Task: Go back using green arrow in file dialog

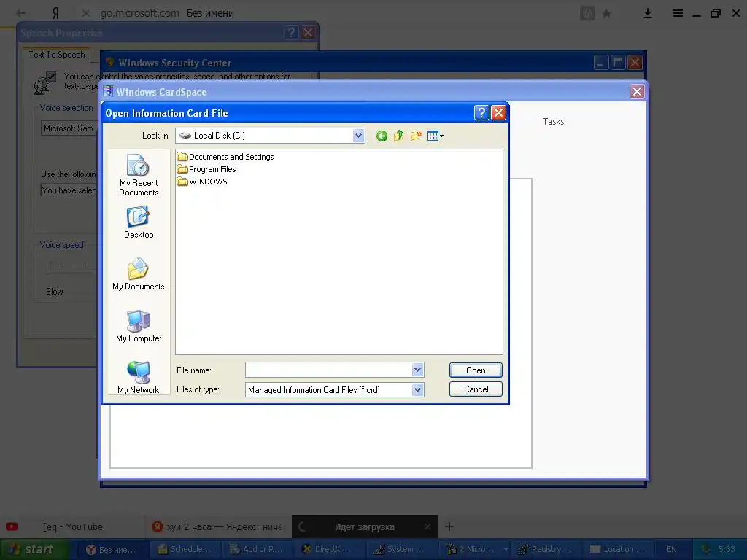Action: point(382,136)
